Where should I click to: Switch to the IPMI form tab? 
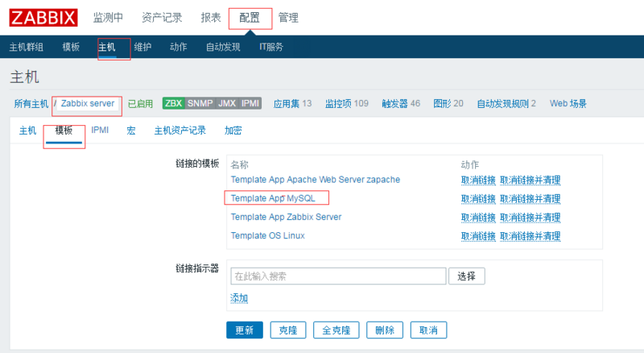(x=100, y=131)
